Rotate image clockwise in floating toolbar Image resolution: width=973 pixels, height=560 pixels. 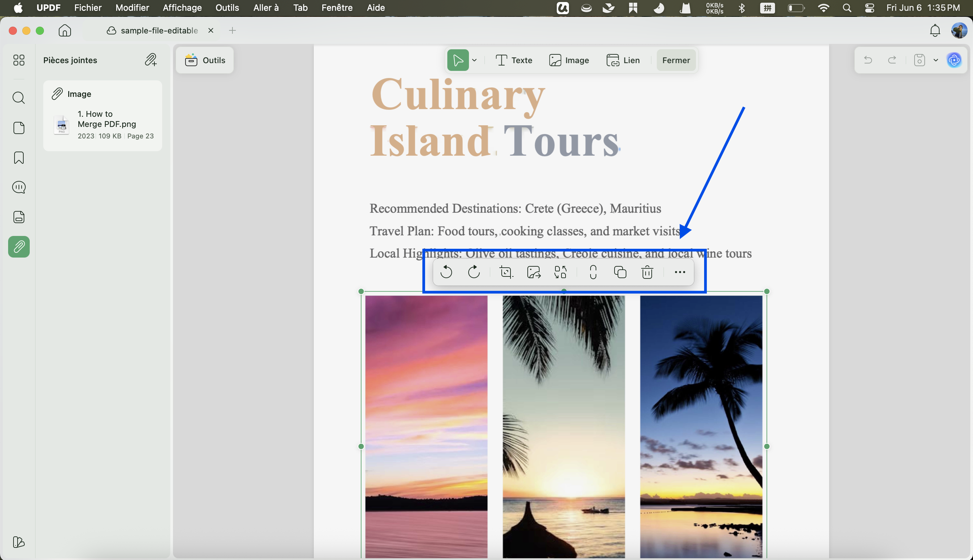[474, 272]
